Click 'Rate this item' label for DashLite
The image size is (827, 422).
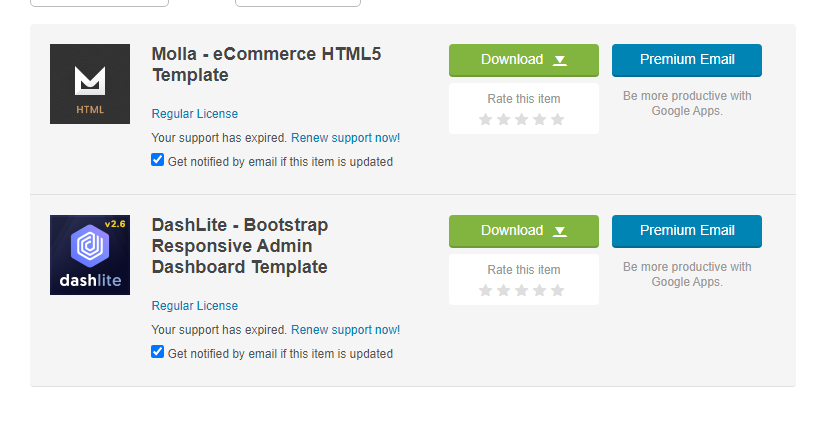pos(524,270)
